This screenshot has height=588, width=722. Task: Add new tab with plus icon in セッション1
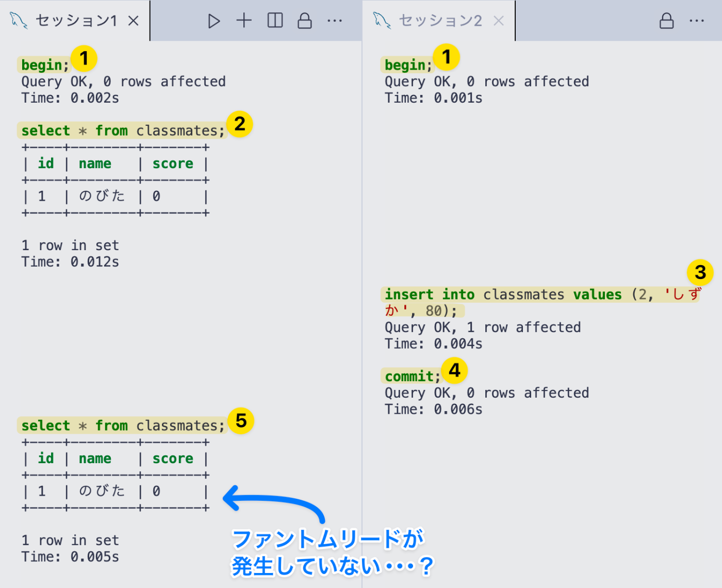coord(244,21)
